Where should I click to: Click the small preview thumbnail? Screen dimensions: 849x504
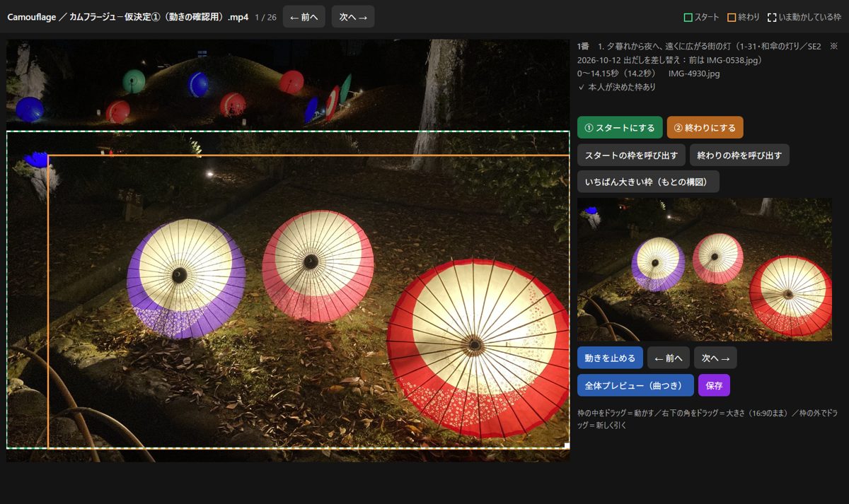pyautogui.click(x=705, y=269)
